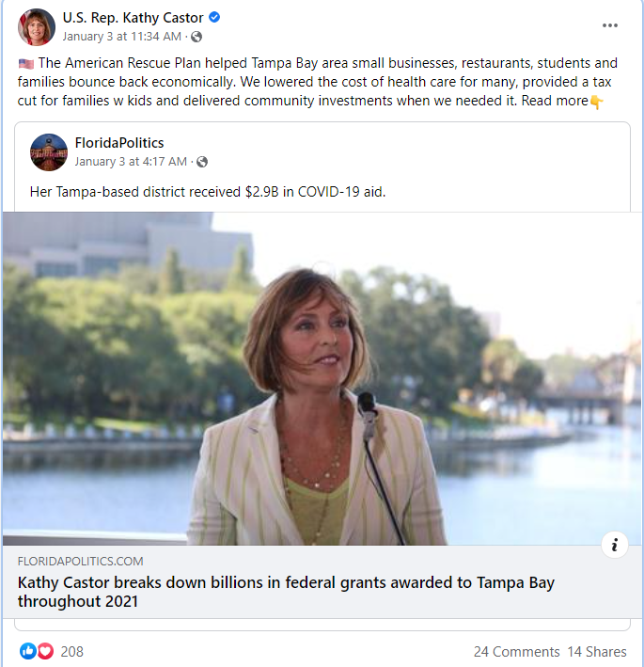Click the FLORIDAPOLITICS.COM source domain

[80, 562]
